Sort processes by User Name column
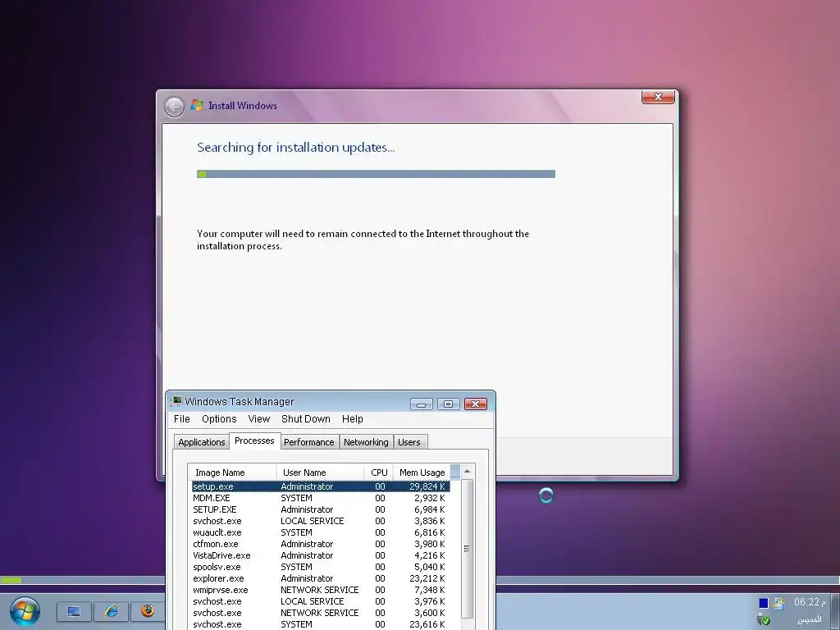 click(321, 472)
